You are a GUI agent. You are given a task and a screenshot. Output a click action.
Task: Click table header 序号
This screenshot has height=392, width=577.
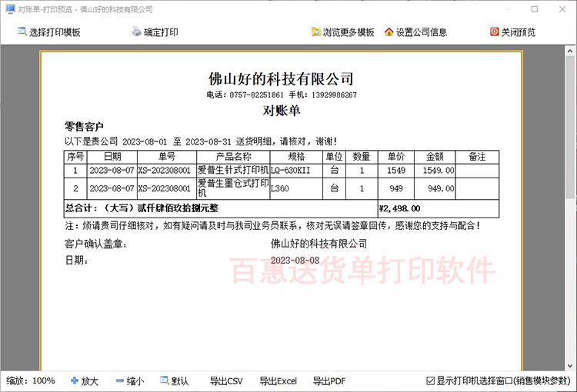pyautogui.click(x=75, y=157)
